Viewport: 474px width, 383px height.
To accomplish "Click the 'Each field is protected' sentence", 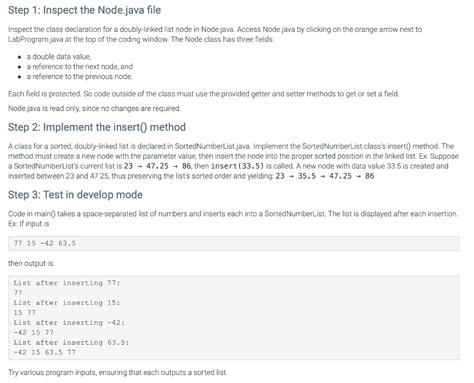I will point(204,94).
